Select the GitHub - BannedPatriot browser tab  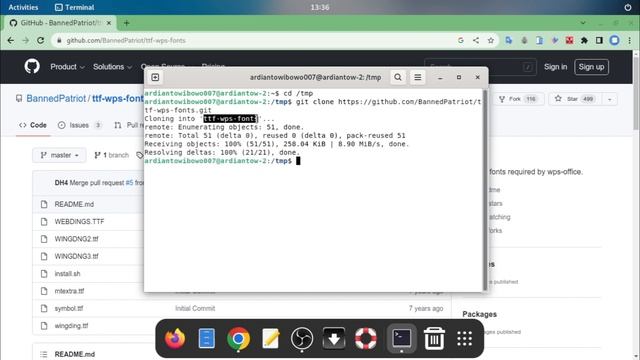pos(59,23)
